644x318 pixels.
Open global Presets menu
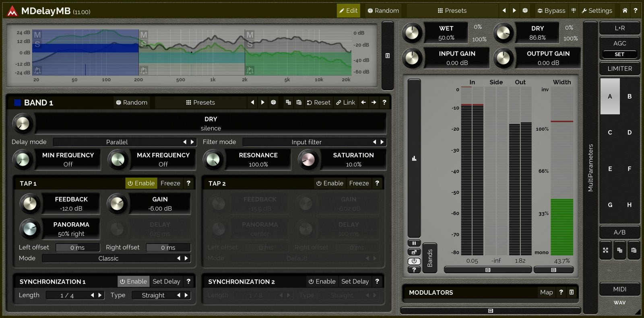[452, 11]
